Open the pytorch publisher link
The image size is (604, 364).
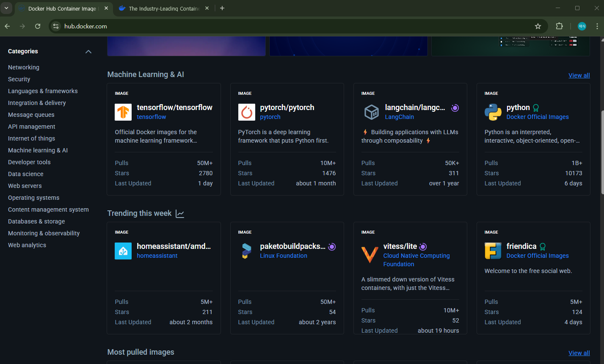click(x=270, y=117)
